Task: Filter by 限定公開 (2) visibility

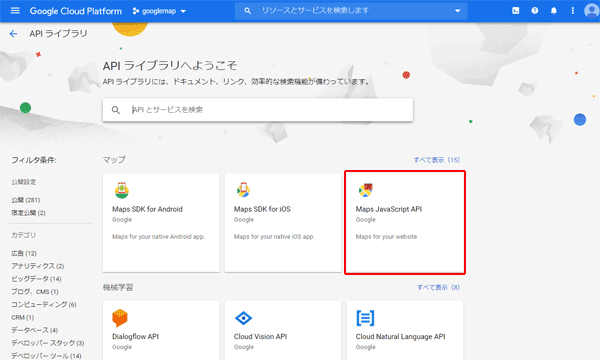Action: coord(28,213)
